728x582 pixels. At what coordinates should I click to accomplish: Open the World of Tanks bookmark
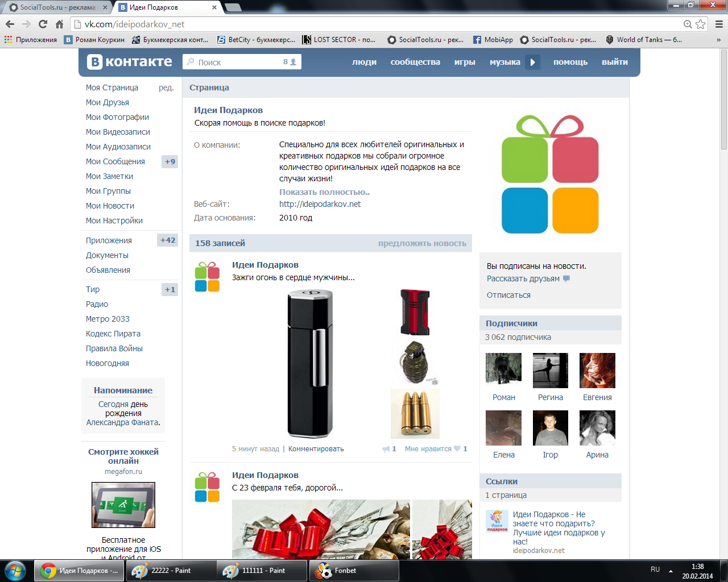click(x=643, y=40)
